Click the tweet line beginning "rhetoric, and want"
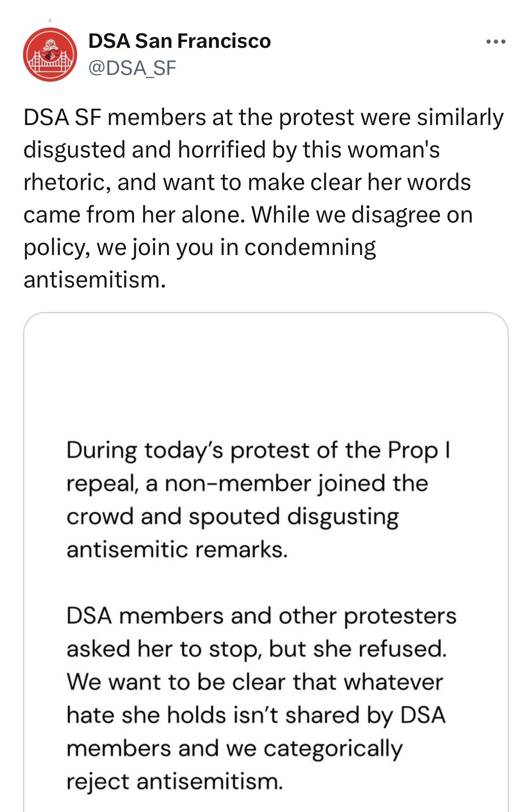 coord(247,182)
